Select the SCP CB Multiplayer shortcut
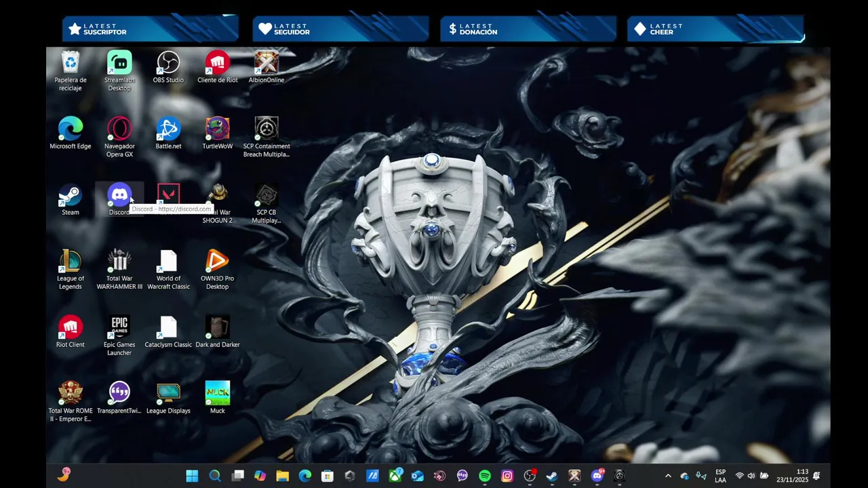The width and height of the screenshot is (868, 488). [x=267, y=203]
